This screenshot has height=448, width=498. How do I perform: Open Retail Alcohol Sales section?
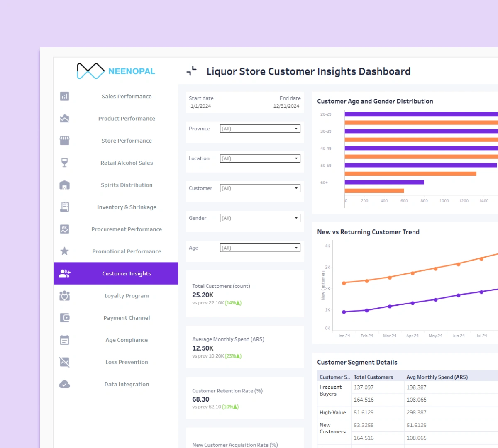coord(127,163)
